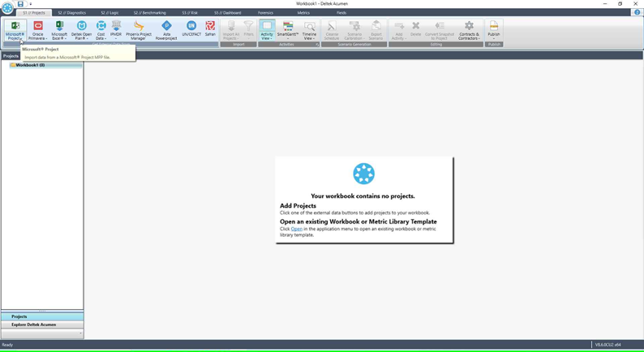The width and height of the screenshot is (644, 352).
Task: Click the Ready status bar text
Action: click(x=7, y=345)
